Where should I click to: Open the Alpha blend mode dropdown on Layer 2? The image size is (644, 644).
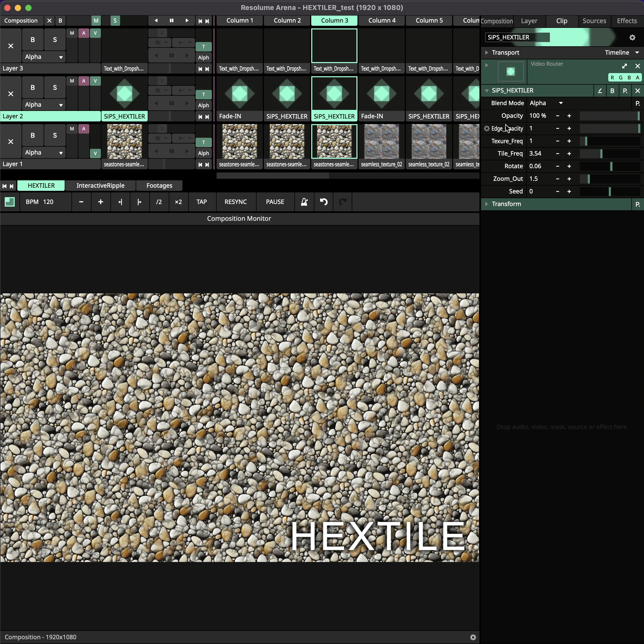(43, 104)
